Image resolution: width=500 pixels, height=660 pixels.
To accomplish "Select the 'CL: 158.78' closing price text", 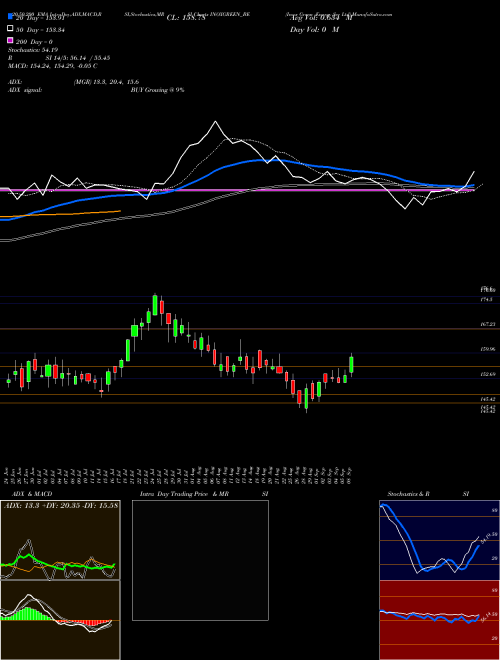I will [x=186, y=18].
